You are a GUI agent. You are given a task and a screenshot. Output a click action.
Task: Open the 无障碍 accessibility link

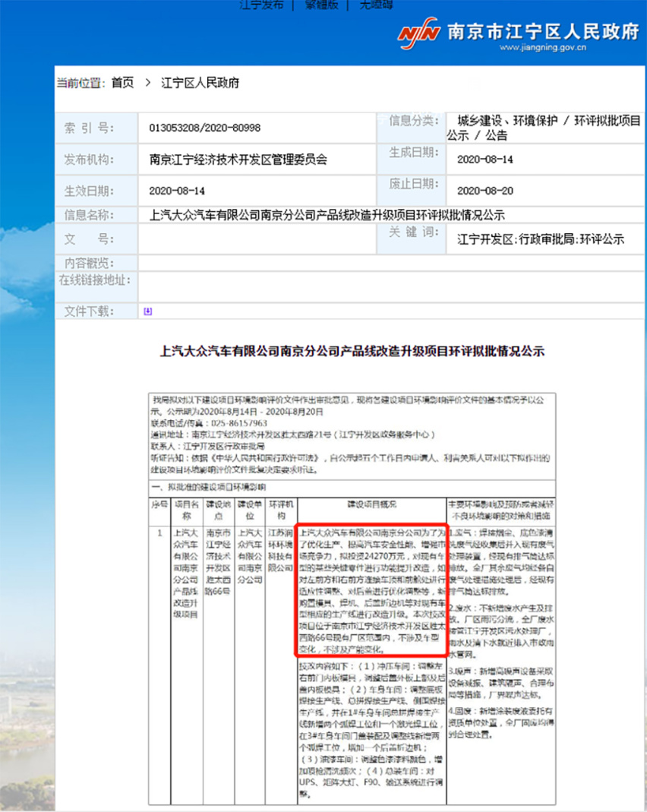377,5
